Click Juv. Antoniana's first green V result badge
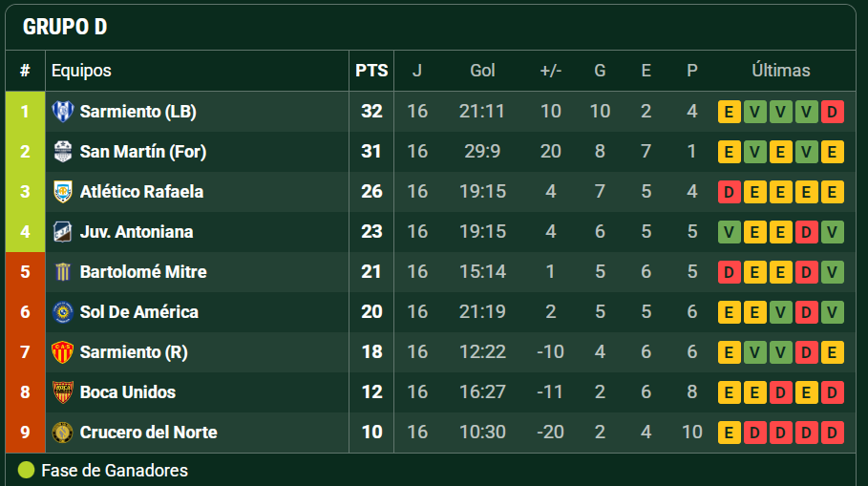Screen dimensions: 868x486 (730, 232)
